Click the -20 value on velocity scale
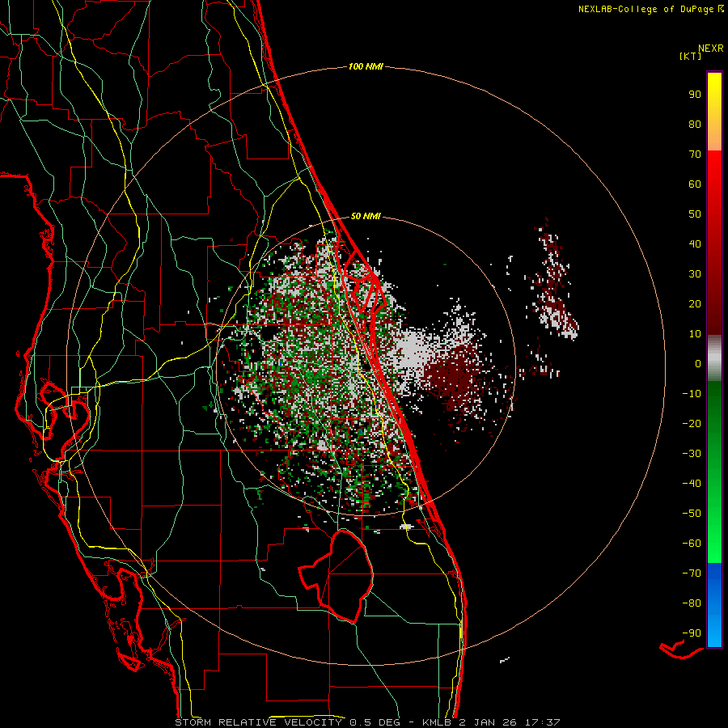This screenshot has height=728, width=728. (692, 424)
